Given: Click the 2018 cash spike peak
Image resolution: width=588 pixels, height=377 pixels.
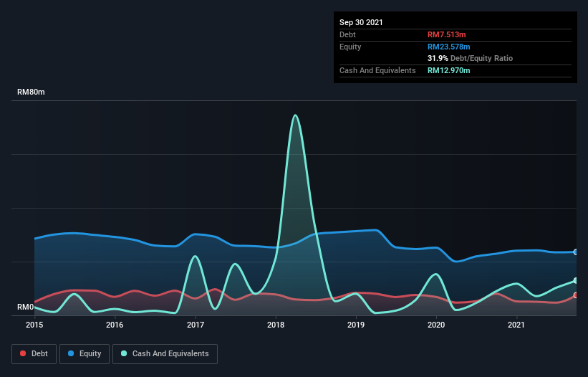Looking at the screenshot, I should 296,115.
